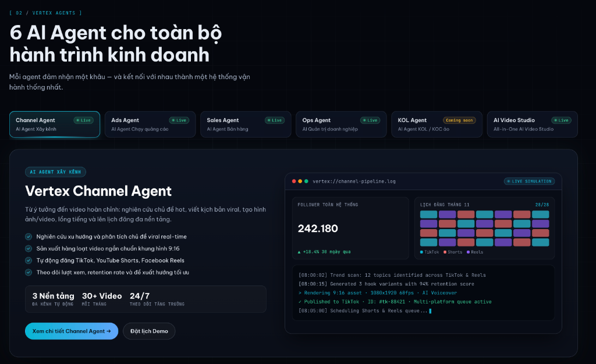Click the green dot in the log window
The height and width of the screenshot is (364, 596).
(x=306, y=181)
